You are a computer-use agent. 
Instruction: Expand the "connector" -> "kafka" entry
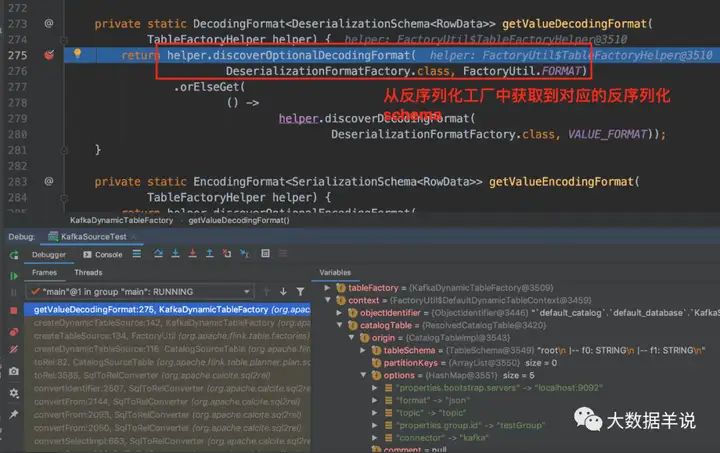coord(375,438)
